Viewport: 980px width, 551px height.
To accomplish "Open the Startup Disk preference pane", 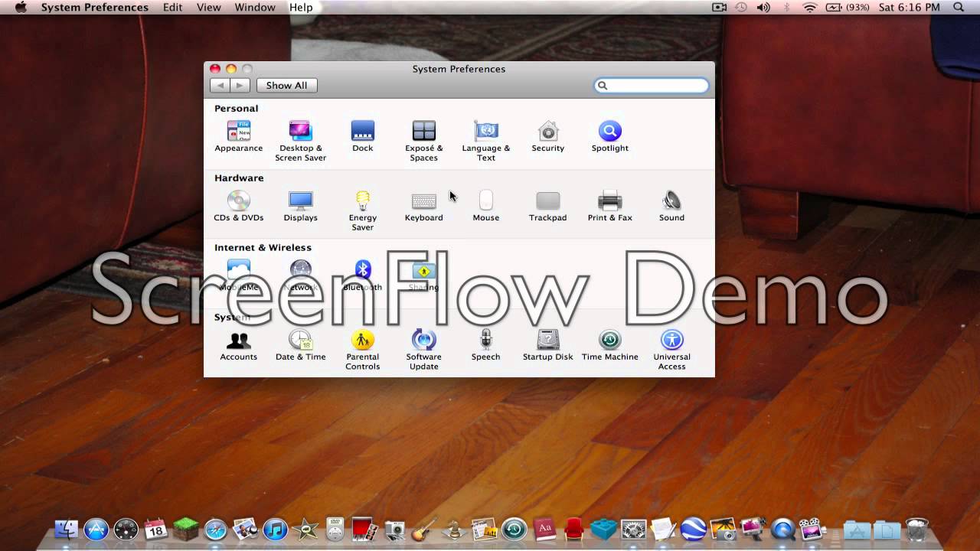I will click(x=548, y=346).
